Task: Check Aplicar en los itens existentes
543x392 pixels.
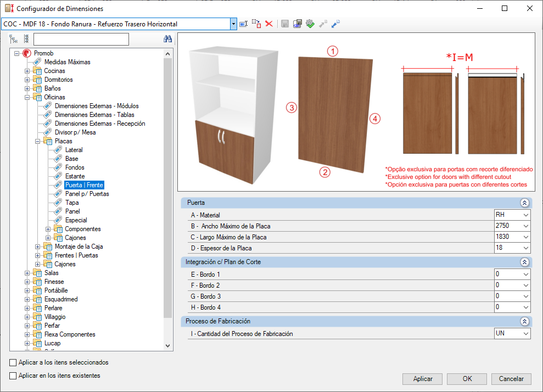Action: point(13,376)
